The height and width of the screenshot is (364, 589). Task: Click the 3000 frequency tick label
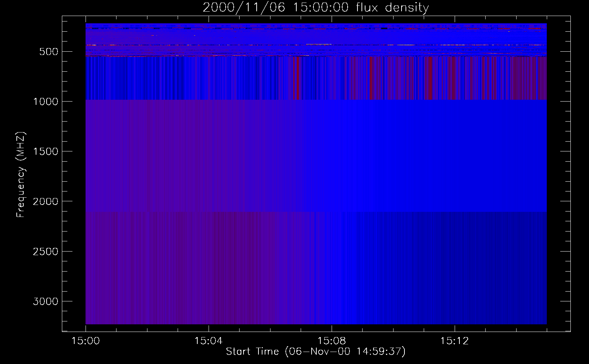pos(46,301)
